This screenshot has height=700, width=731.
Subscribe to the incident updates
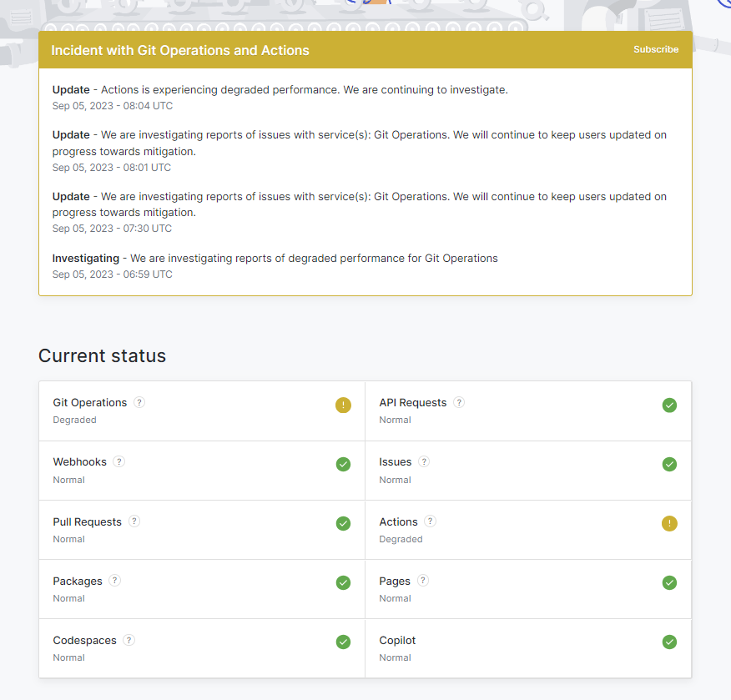pos(655,49)
